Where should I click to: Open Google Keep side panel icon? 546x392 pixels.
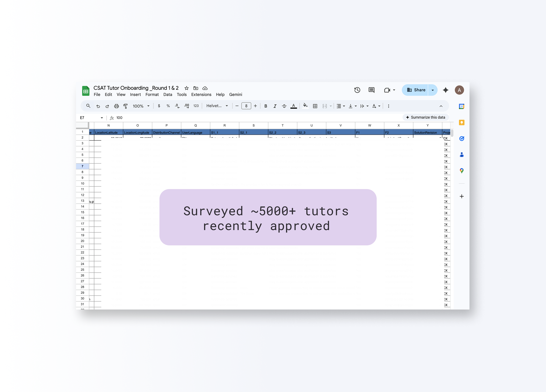point(461,123)
